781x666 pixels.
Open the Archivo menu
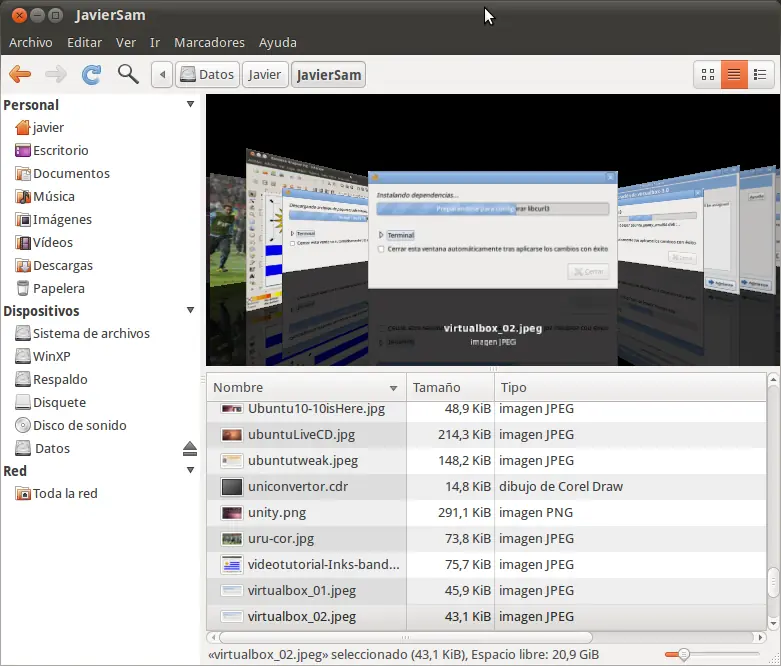30,42
